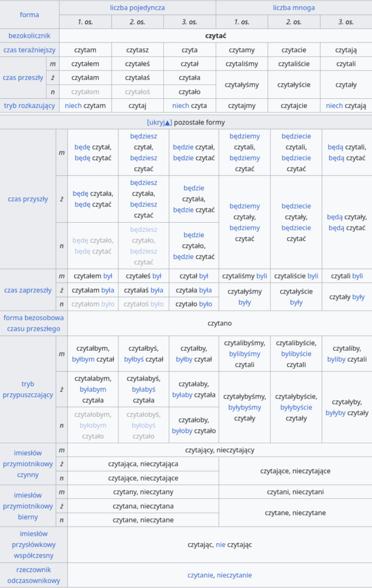Click 'niech' before 'czytają' in imperative row
Screen dimensions: 372x588
point(334,106)
